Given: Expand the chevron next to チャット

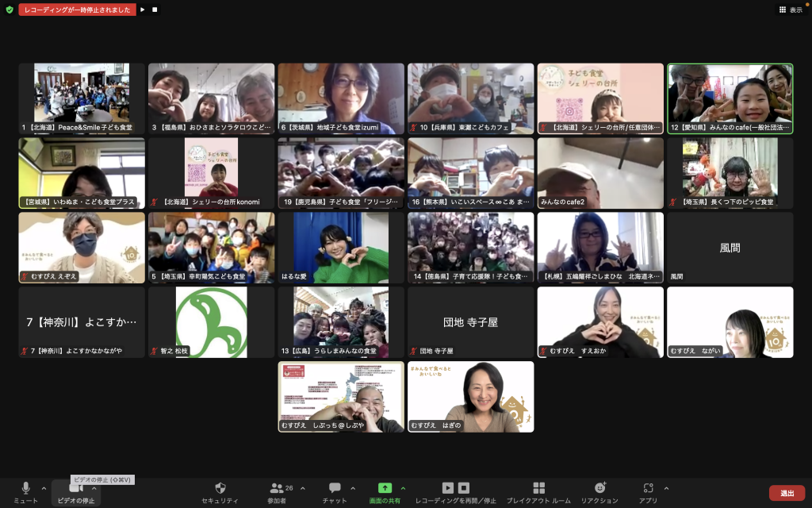Looking at the screenshot, I should 353,488.
